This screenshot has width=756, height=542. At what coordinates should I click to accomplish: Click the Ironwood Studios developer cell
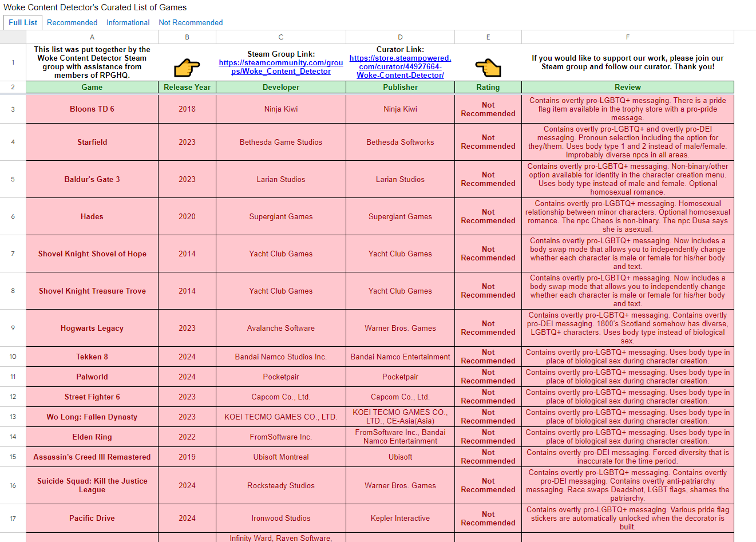pyautogui.click(x=281, y=518)
